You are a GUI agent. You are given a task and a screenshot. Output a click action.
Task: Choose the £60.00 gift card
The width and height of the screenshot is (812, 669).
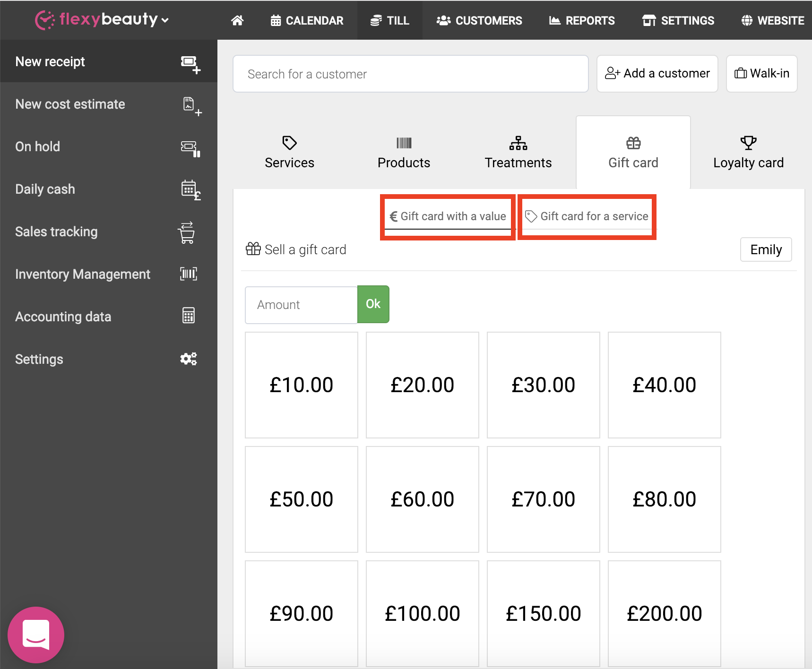[x=423, y=499]
